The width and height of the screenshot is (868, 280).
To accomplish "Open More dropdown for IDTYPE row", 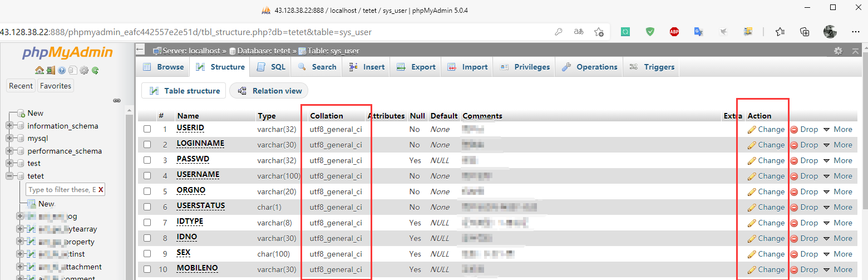I will pyautogui.click(x=837, y=223).
